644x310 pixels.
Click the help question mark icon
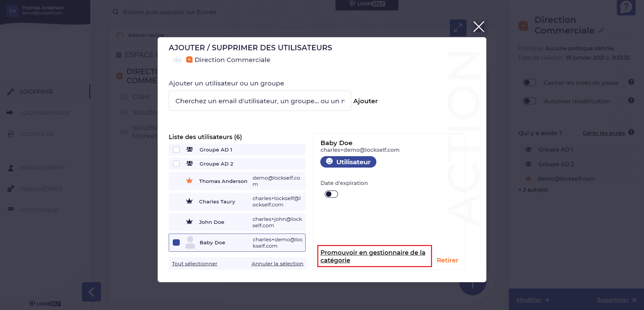pyautogui.click(x=626, y=7)
